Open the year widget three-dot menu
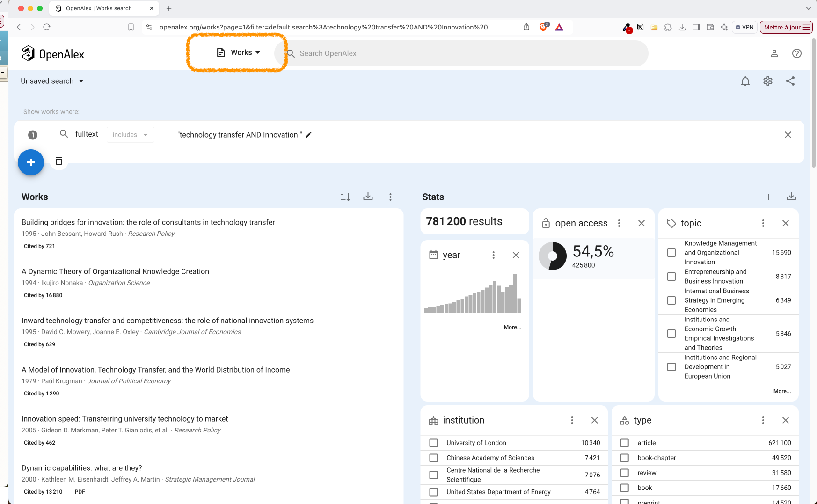817x504 pixels. pyautogui.click(x=493, y=255)
